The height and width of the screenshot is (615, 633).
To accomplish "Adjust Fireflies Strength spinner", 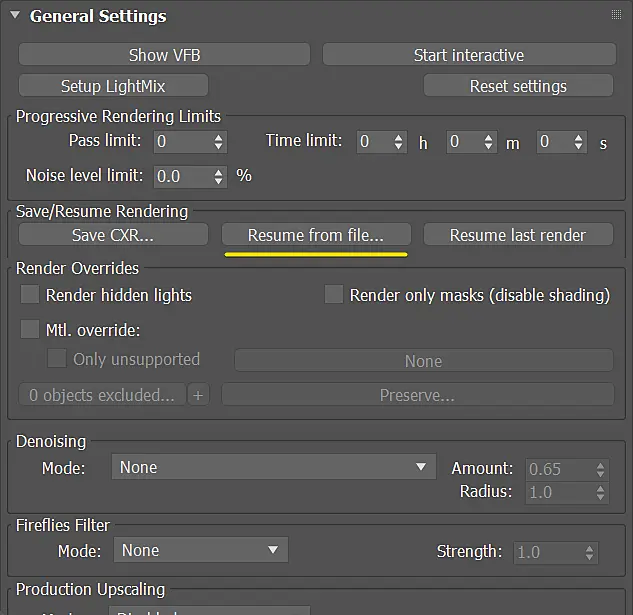I will tap(589, 552).
